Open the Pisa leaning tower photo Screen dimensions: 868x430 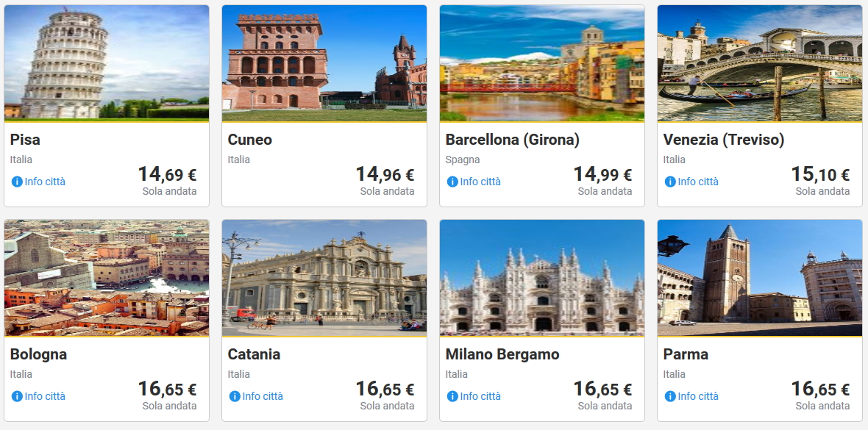107,63
